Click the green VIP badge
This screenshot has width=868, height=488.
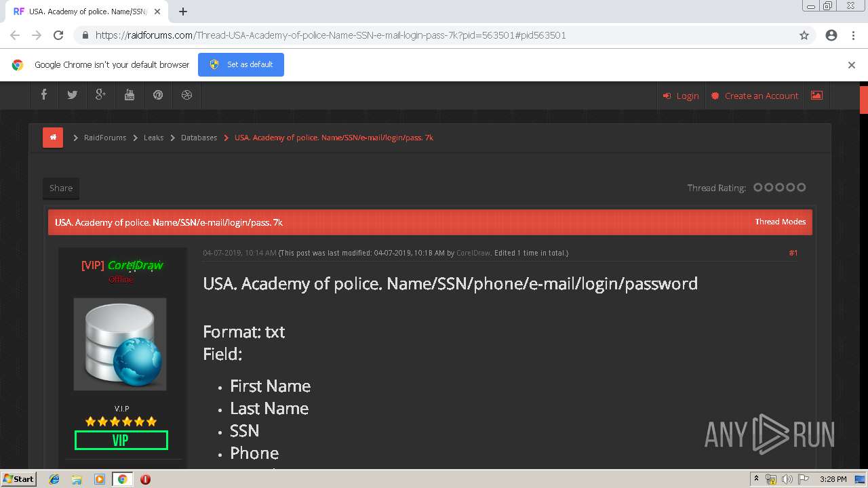point(121,441)
